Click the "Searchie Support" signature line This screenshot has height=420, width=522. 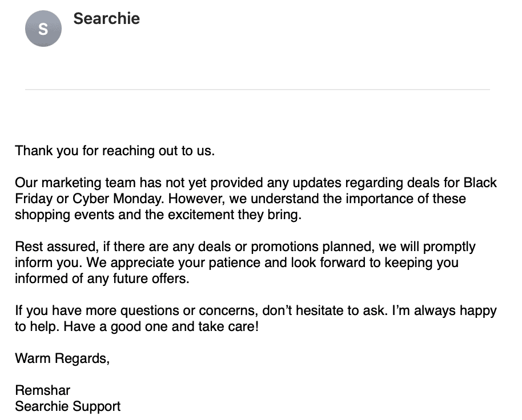(68, 406)
